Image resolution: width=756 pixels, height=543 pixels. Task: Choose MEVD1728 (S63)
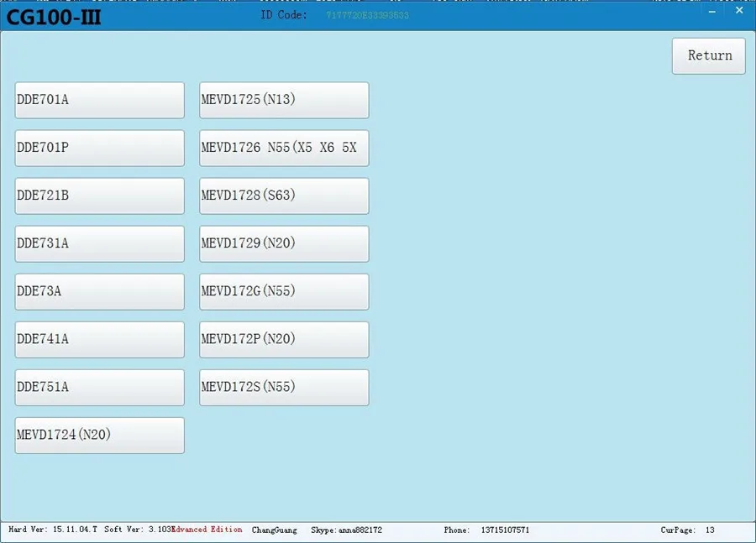(285, 196)
